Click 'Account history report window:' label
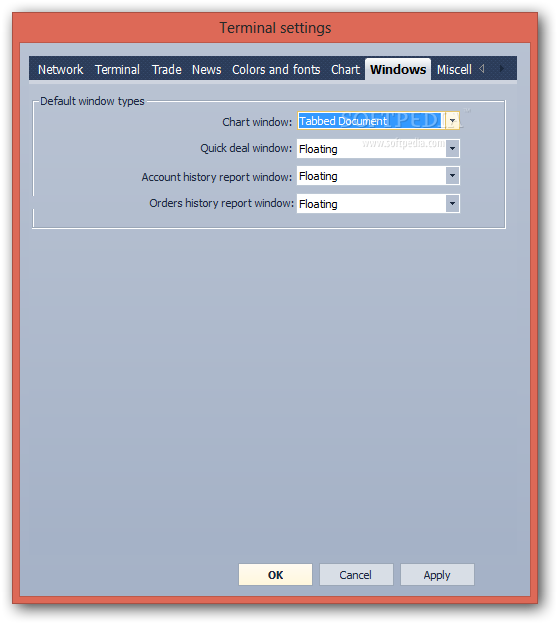The height and width of the screenshot is (624, 558). (x=217, y=177)
